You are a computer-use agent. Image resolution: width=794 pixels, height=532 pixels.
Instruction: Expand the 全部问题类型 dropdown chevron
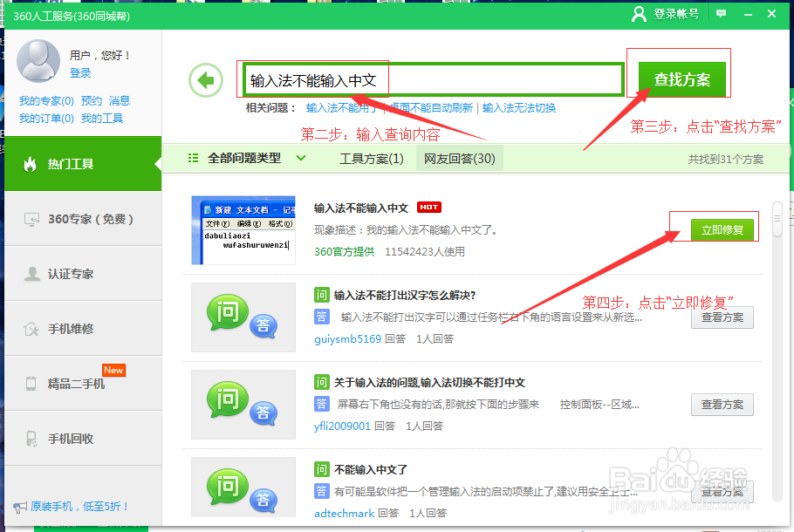(x=301, y=158)
